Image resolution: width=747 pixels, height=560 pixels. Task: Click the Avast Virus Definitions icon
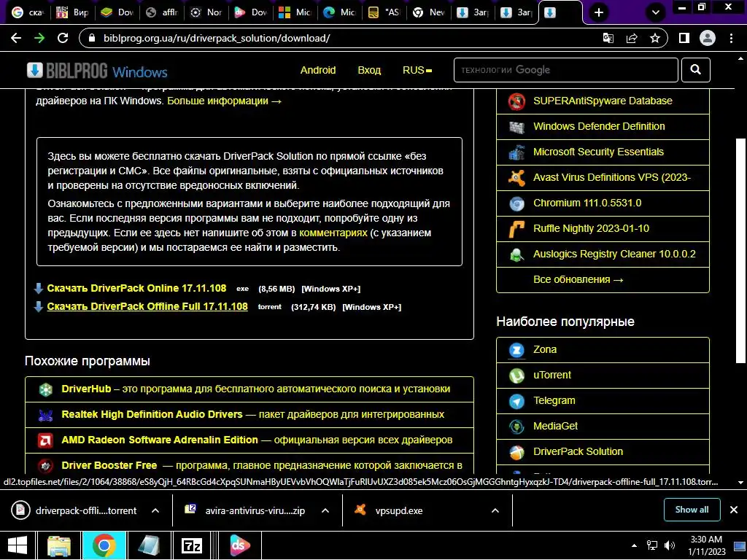tap(516, 178)
